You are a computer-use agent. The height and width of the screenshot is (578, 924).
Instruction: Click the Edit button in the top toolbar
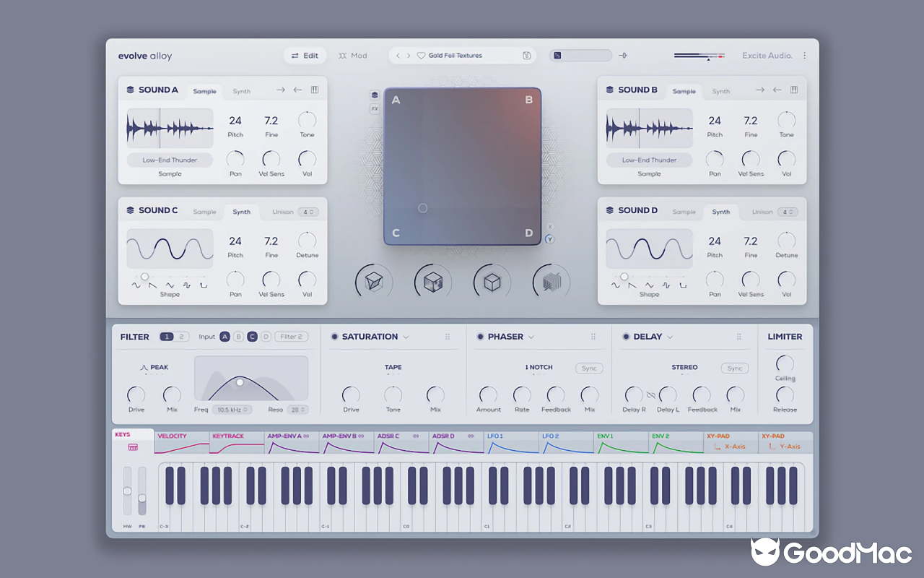305,55
